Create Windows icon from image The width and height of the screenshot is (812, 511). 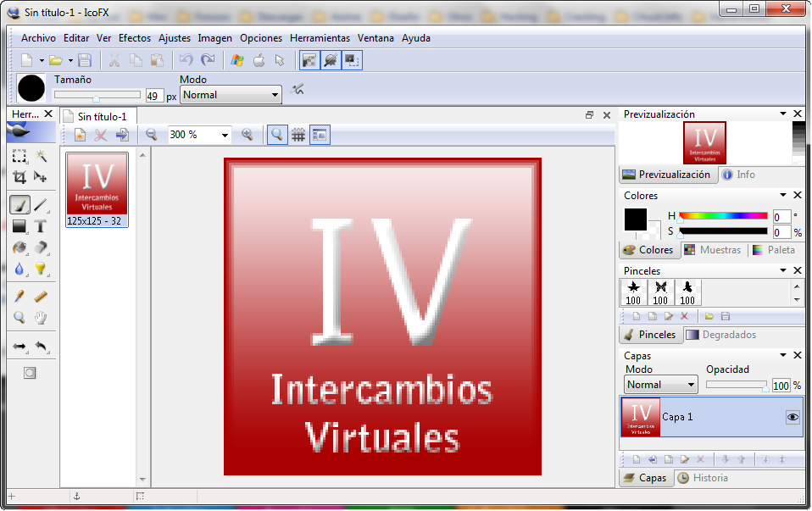pos(237,60)
